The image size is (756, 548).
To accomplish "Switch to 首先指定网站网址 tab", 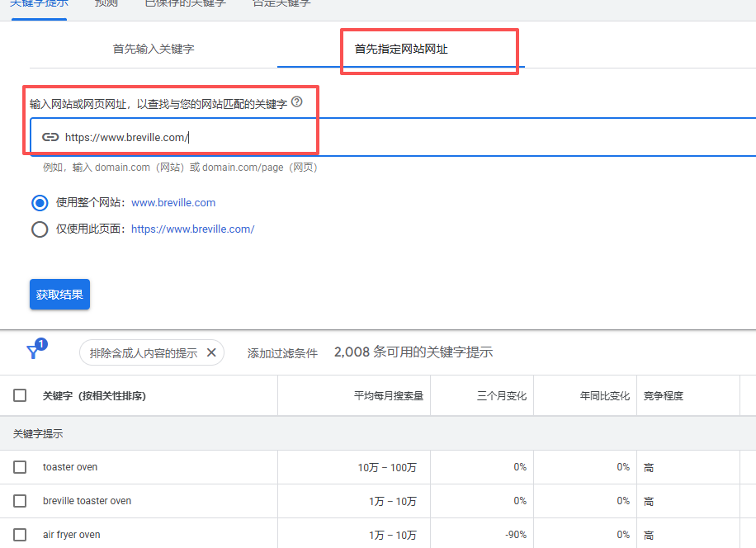I will [401, 49].
